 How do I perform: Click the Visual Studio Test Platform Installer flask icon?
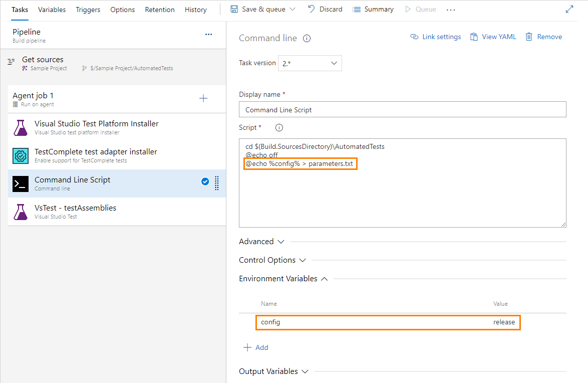(x=20, y=127)
